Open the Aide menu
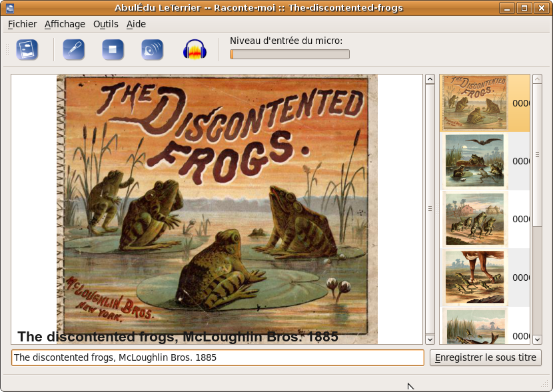553x392 pixels. 136,24
